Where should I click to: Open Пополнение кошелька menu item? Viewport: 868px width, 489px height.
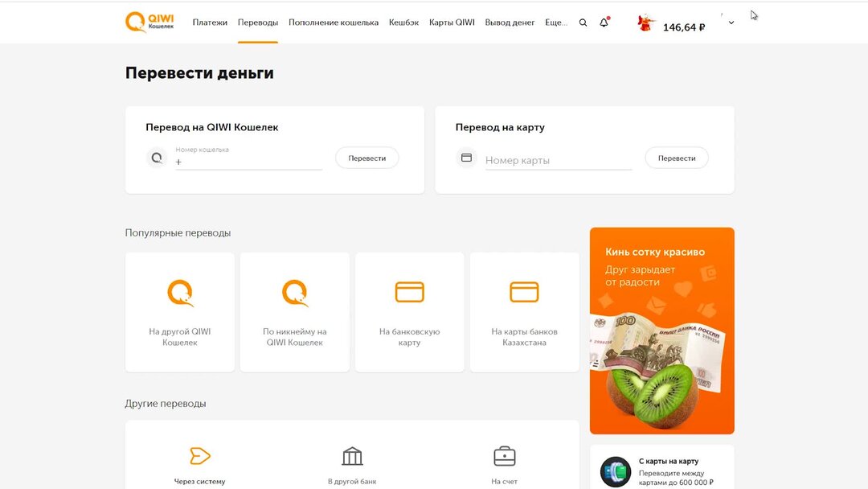(334, 23)
